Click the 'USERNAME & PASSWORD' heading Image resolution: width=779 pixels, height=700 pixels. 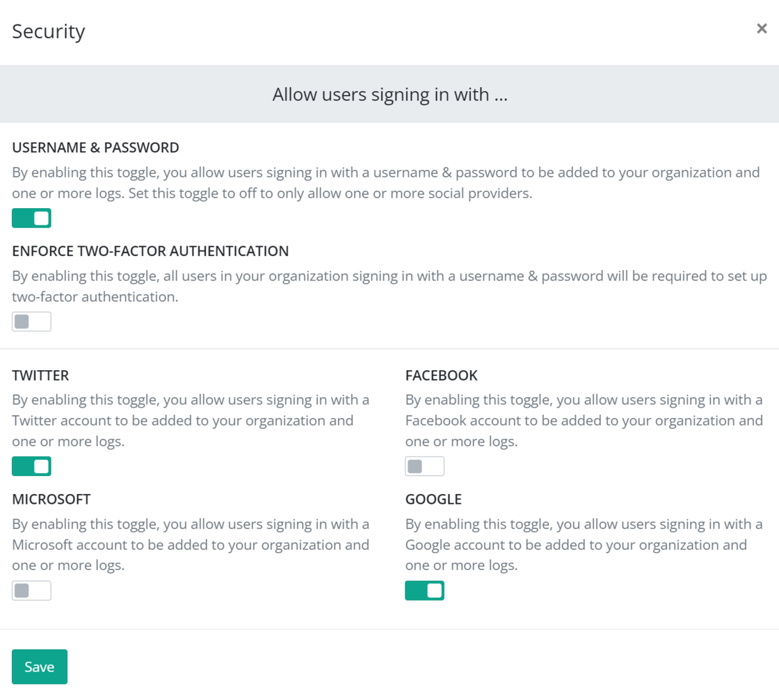tap(95, 148)
